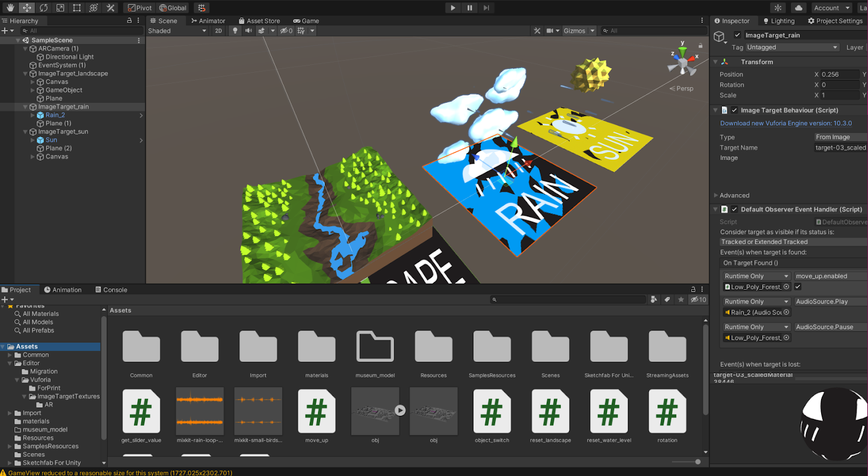Image resolution: width=868 pixels, height=476 pixels.
Task: Toggle Default Observer Event Handler checkbox
Action: click(x=734, y=209)
